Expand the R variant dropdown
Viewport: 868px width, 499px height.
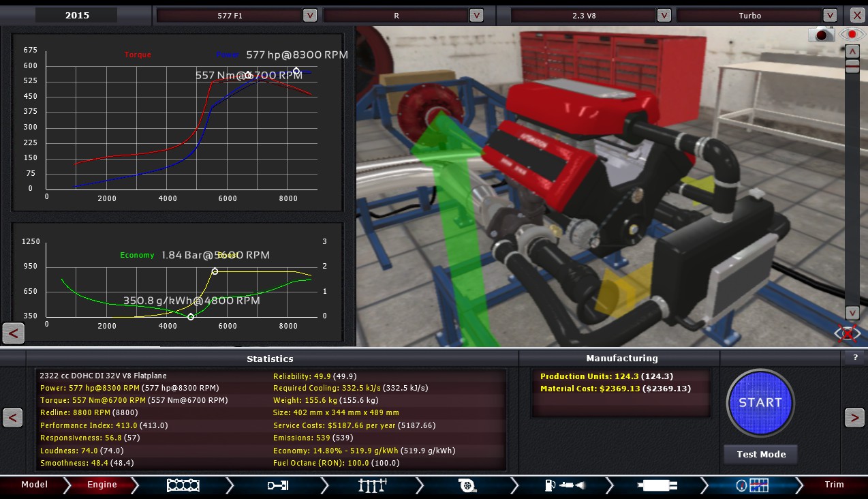coord(476,15)
